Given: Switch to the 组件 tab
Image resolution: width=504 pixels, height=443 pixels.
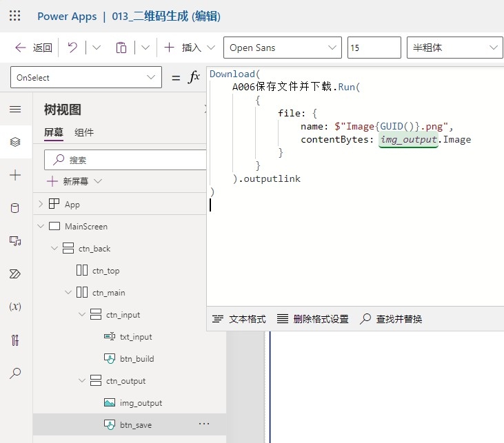Looking at the screenshot, I should [84, 132].
